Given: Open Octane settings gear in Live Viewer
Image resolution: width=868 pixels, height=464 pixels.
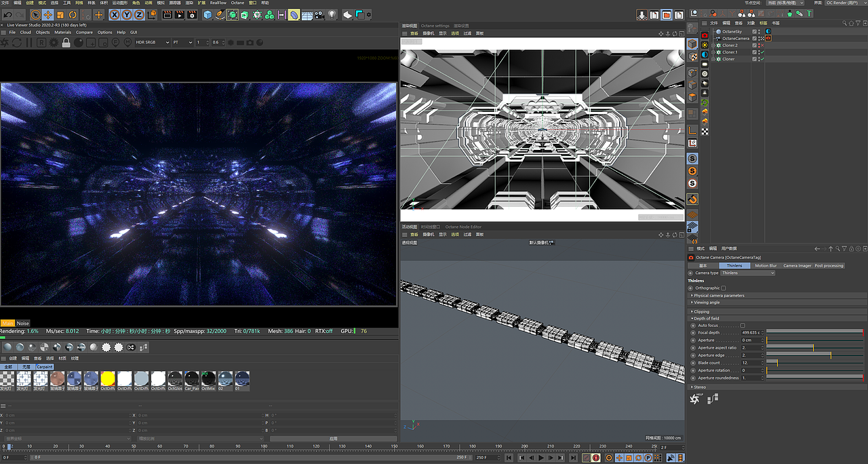Looking at the screenshot, I should pyautogui.click(x=54, y=42).
